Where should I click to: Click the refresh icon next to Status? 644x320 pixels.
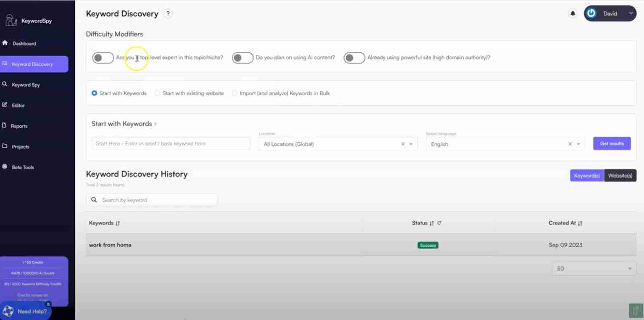click(x=440, y=223)
